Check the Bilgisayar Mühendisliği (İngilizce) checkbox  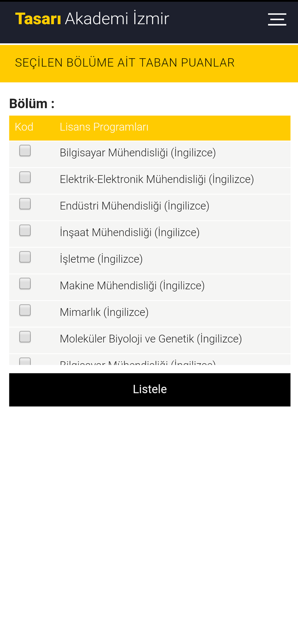(25, 151)
